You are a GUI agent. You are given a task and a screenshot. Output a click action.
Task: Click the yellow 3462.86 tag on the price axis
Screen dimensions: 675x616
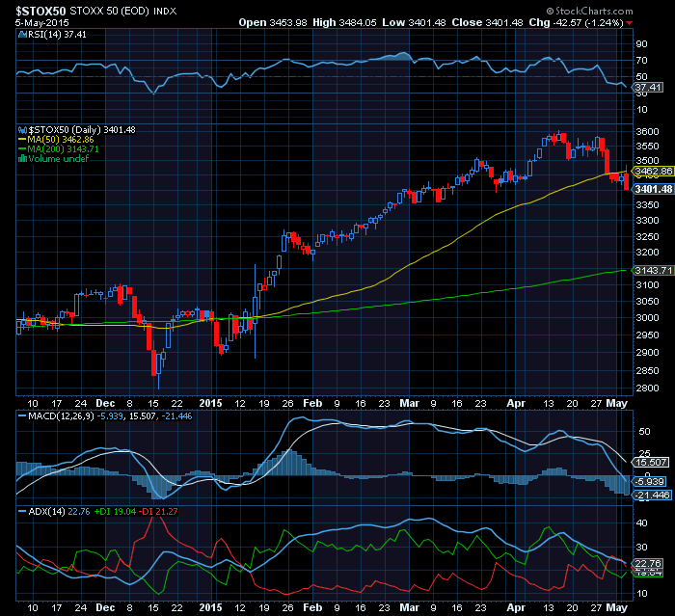point(654,172)
